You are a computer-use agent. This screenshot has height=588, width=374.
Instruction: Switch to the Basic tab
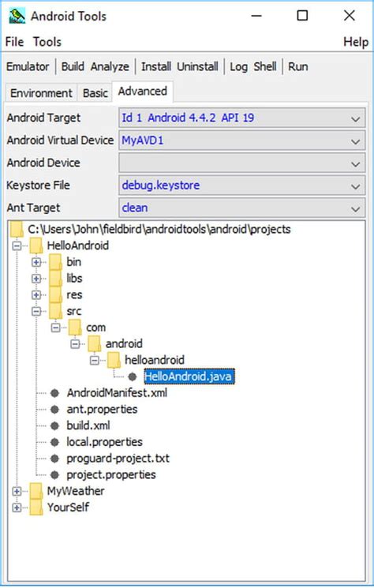coord(95,93)
